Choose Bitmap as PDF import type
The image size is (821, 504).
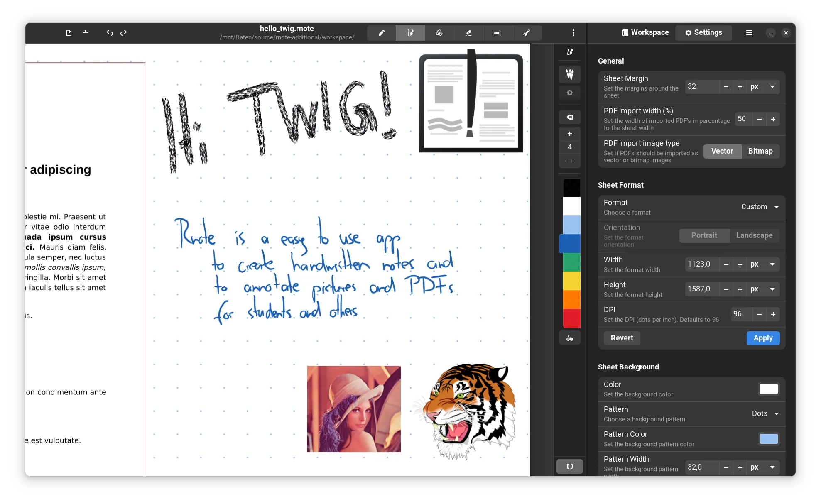pos(760,151)
